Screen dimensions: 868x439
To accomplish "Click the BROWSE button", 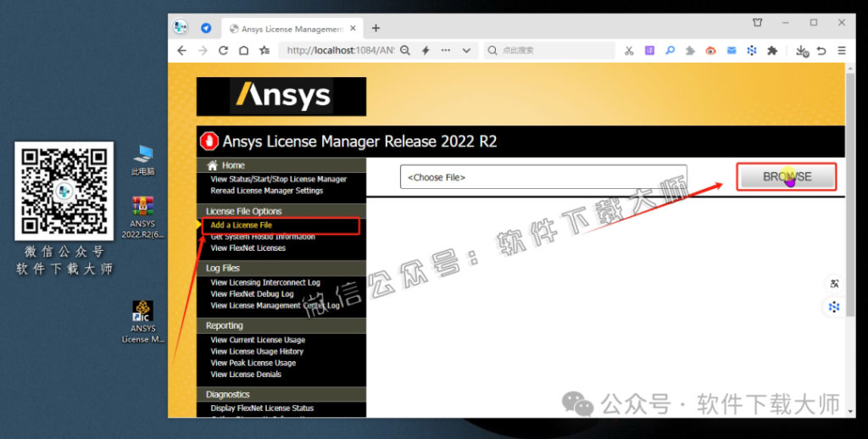I will pyautogui.click(x=787, y=176).
